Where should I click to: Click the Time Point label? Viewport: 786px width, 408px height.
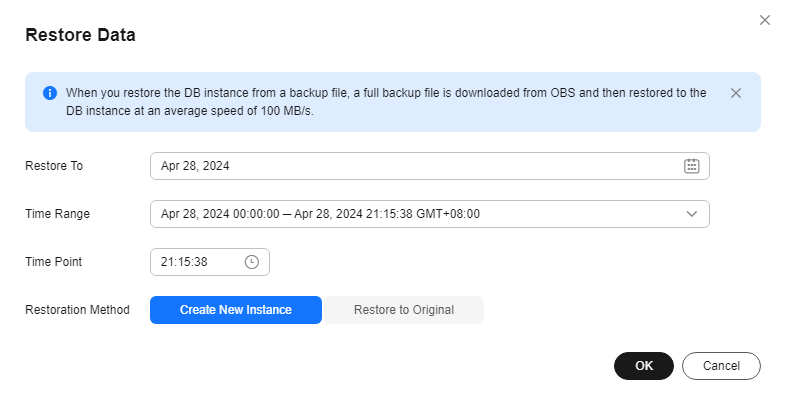point(54,262)
